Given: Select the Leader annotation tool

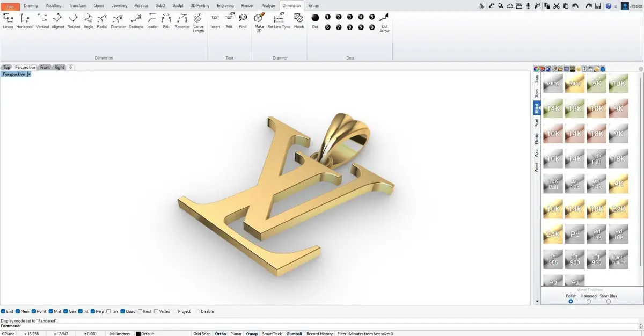Looking at the screenshot, I should (x=152, y=21).
